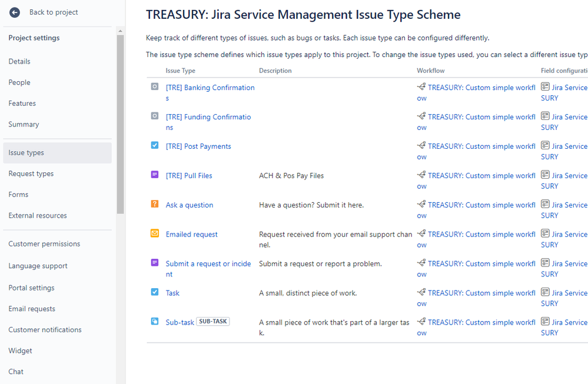This screenshot has width=588, height=384.
Task: Click field configuration icon in Ask a question row
Action: (545, 204)
